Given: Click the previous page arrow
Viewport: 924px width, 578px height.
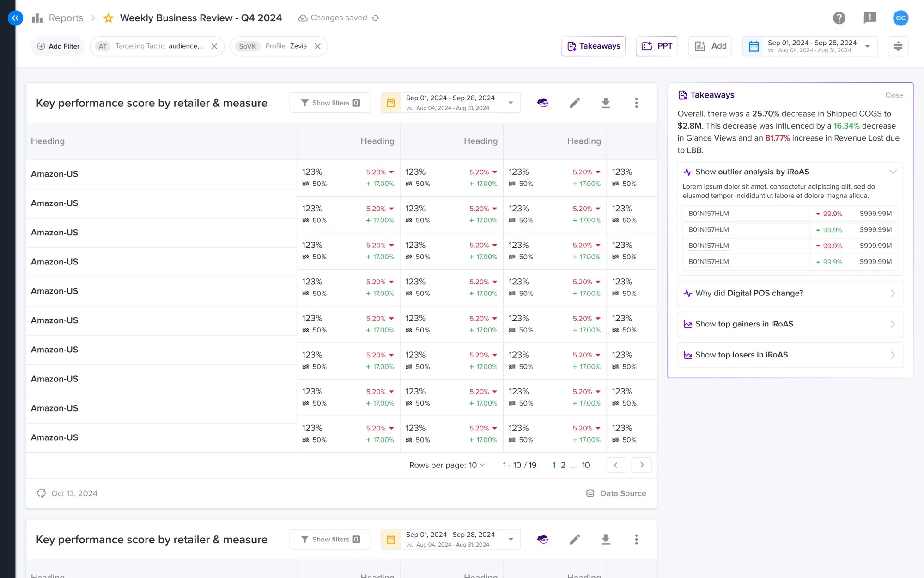Looking at the screenshot, I should coord(616,465).
